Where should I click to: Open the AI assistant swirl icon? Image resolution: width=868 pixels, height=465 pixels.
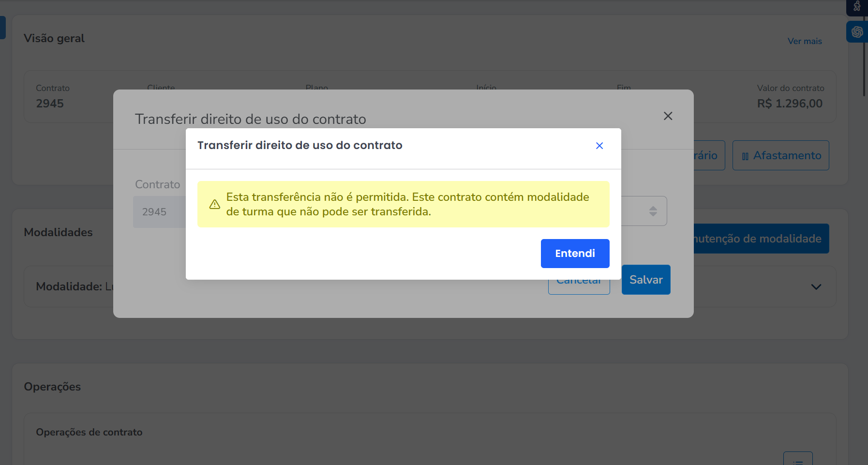(857, 32)
